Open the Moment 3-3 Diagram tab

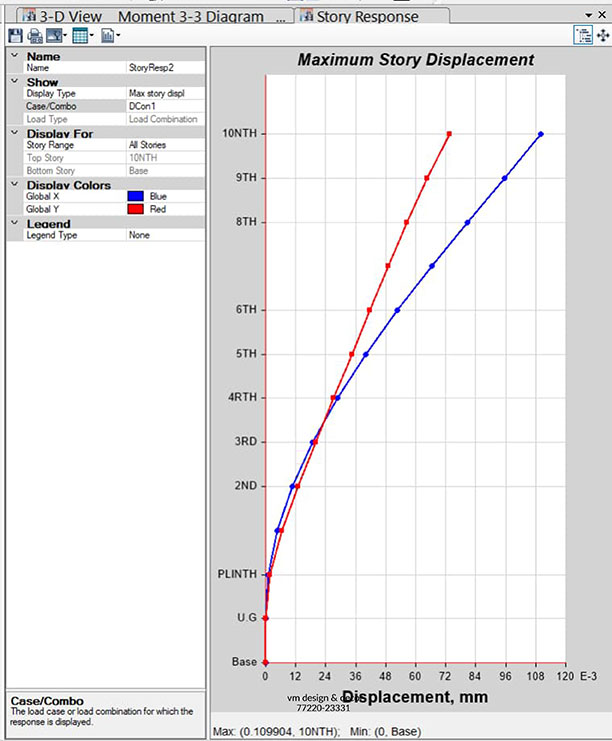point(192,16)
